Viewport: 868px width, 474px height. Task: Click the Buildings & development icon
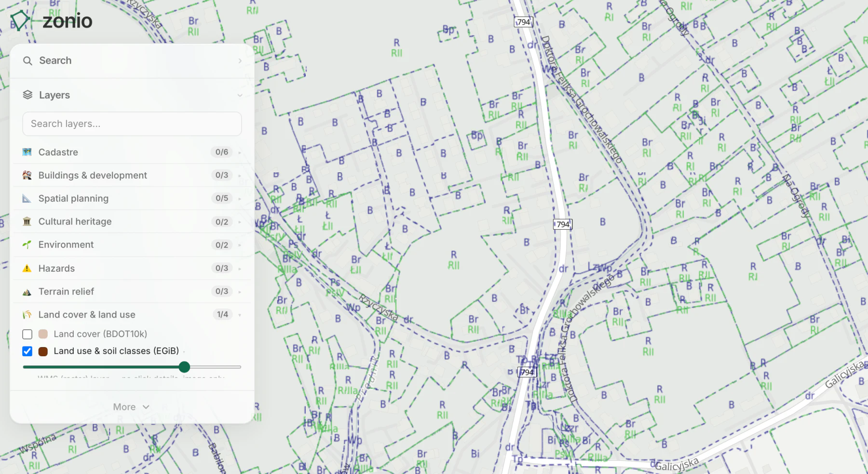27,175
